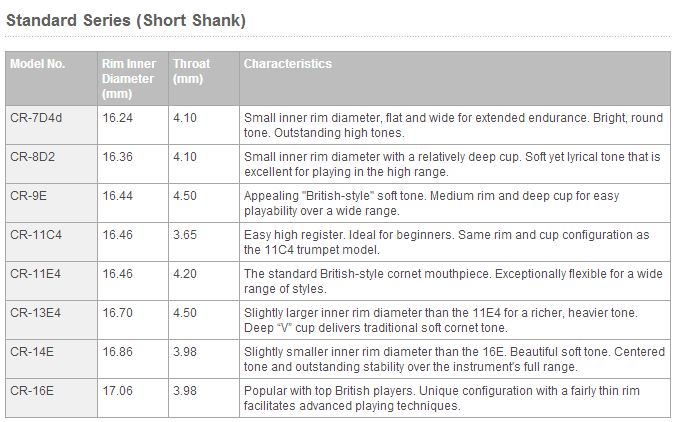
Task: Click the 16.24 rim diameter value
Action: point(117,118)
